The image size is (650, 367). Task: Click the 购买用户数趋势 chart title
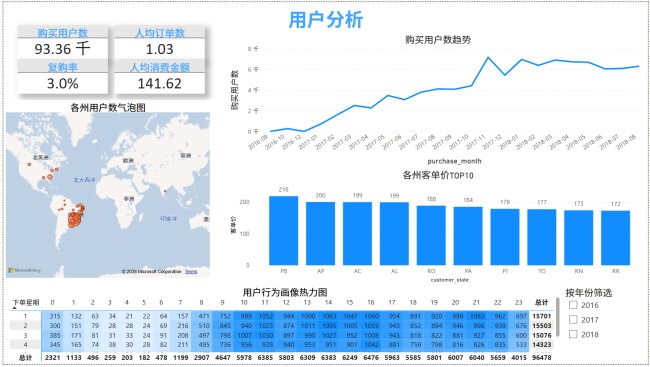(x=438, y=39)
